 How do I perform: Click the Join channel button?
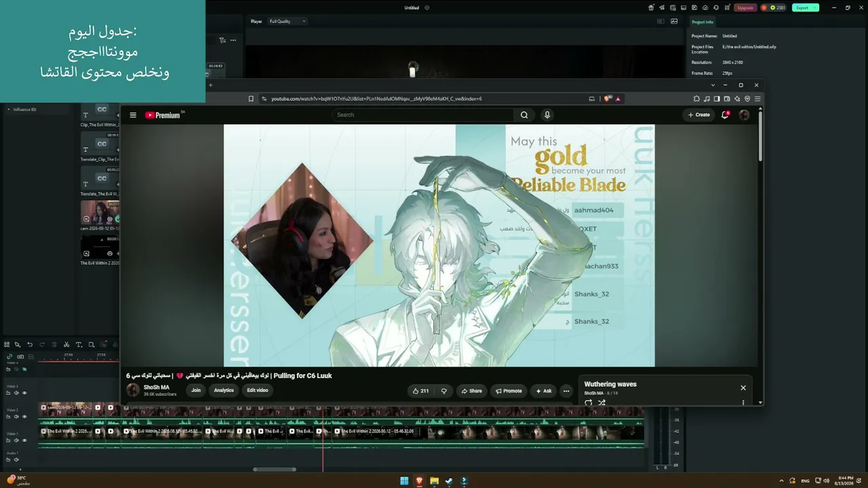click(196, 390)
